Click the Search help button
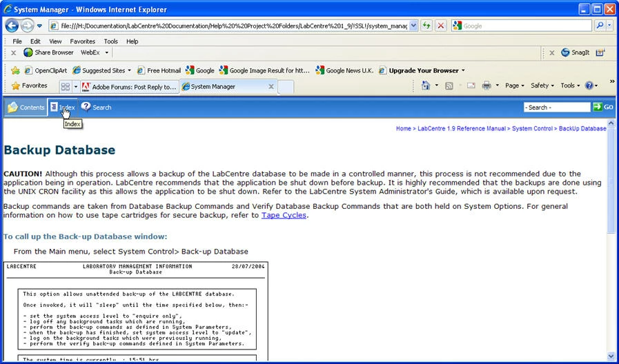 (97, 108)
